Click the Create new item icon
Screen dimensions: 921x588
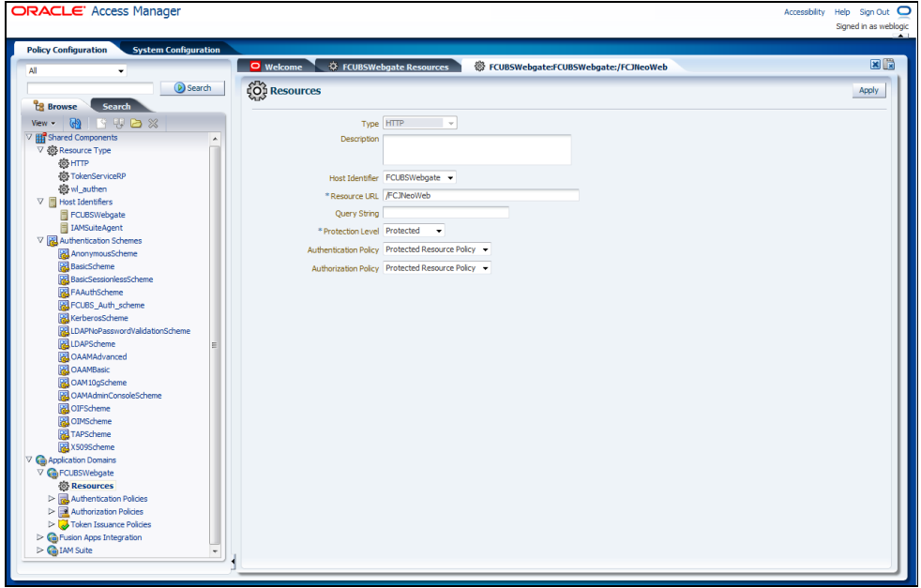pyautogui.click(x=101, y=124)
